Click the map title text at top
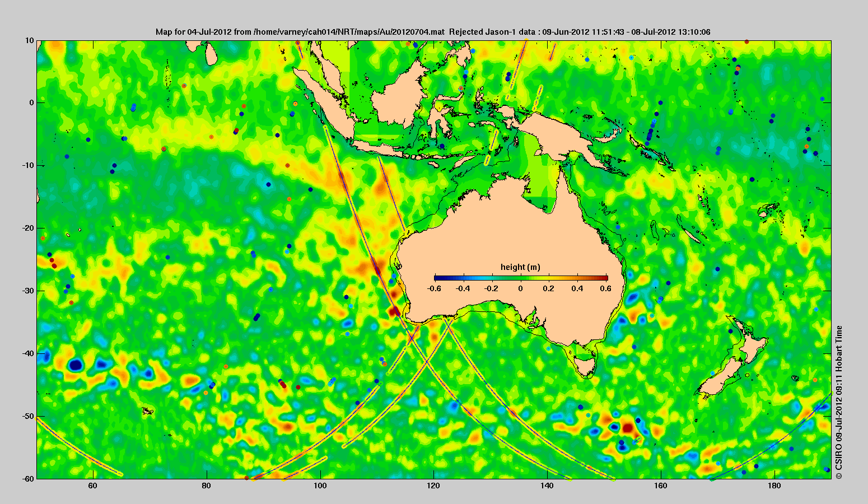The image size is (868, 504). (x=433, y=32)
